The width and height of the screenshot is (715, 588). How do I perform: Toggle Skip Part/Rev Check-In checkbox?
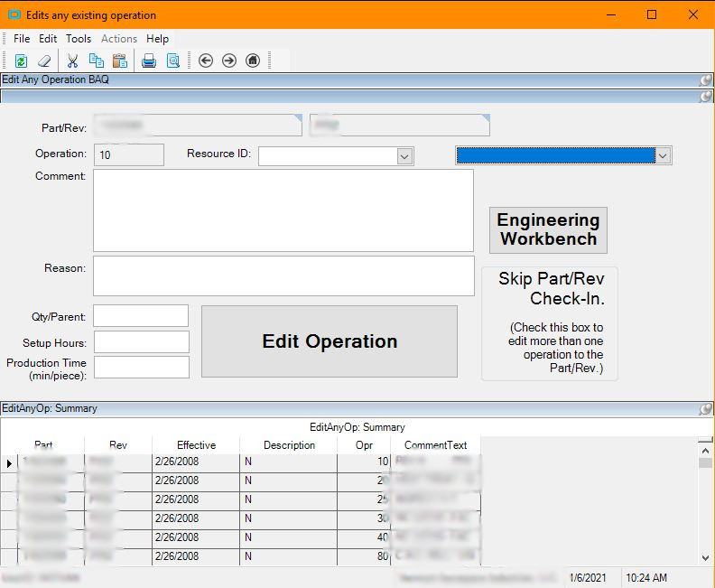click(x=550, y=323)
